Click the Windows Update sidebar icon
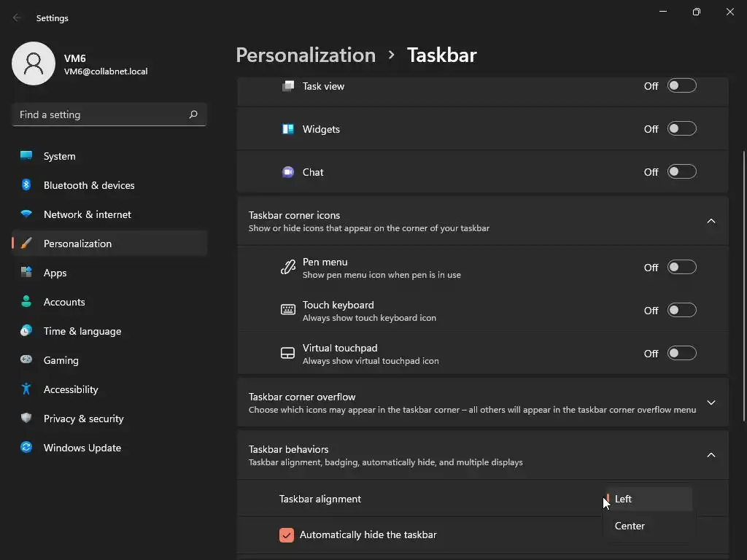 tap(26, 448)
